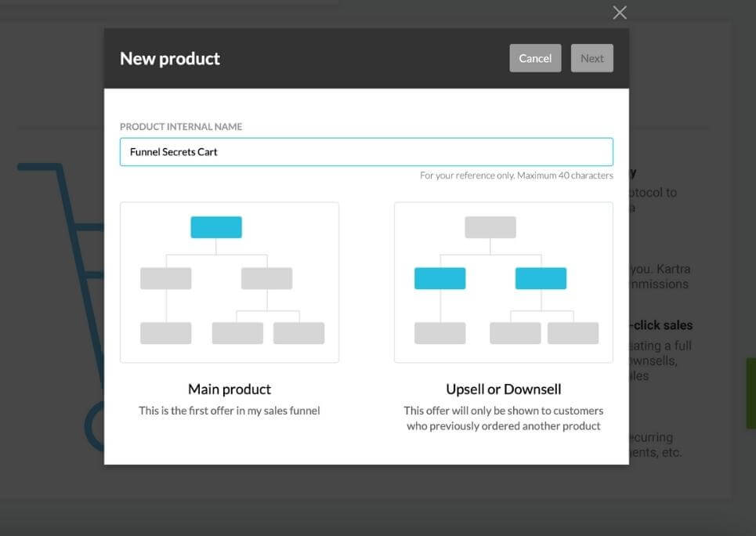
Task: Click the 'first offer in my sales funnel' description
Action: pos(230,411)
